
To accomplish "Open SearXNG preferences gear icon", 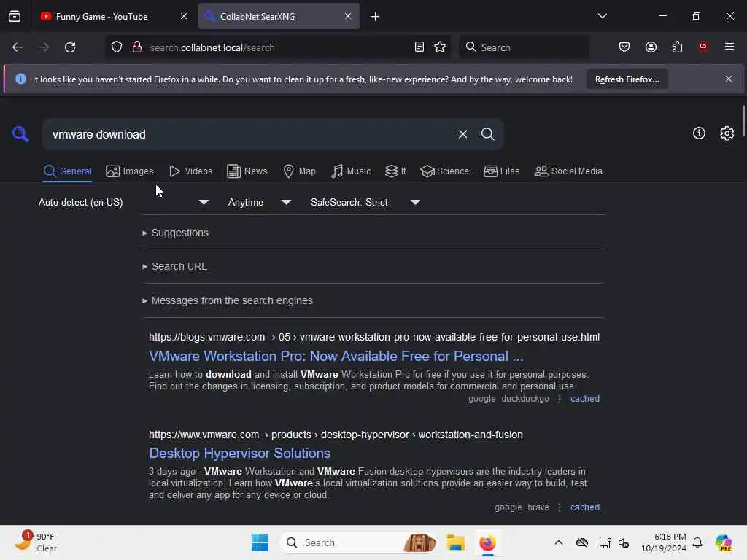I will click(727, 133).
